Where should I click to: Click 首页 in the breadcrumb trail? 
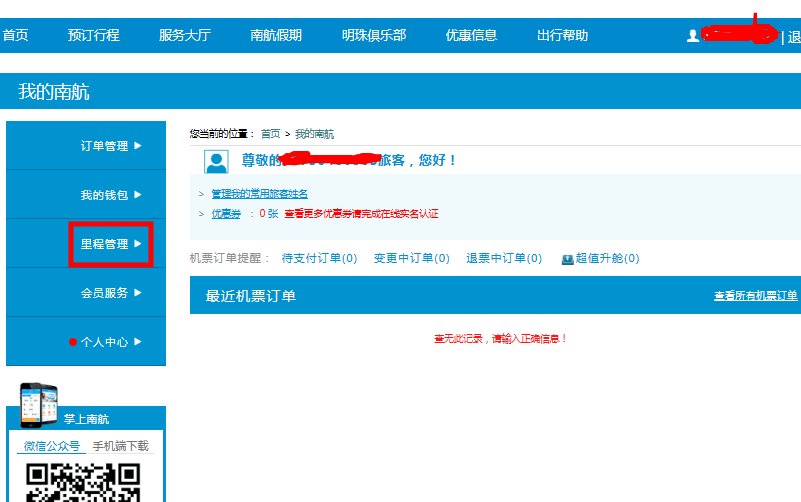click(x=270, y=134)
